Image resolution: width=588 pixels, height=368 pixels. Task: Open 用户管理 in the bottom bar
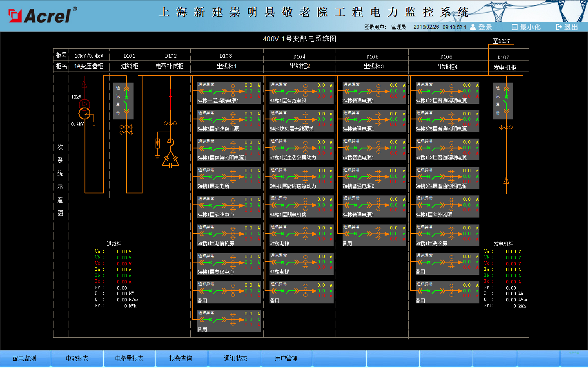286,359
